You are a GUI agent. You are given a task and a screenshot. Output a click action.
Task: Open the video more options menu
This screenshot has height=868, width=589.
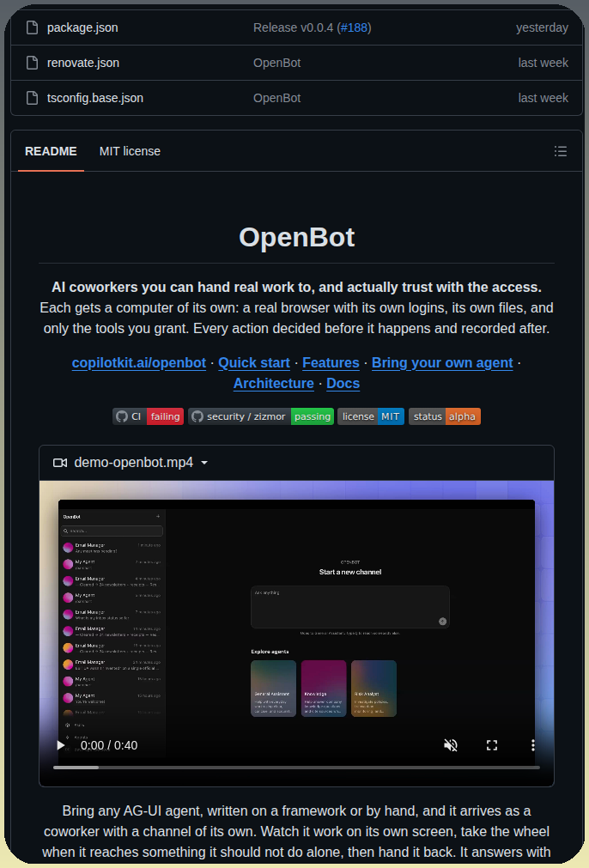coord(532,745)
